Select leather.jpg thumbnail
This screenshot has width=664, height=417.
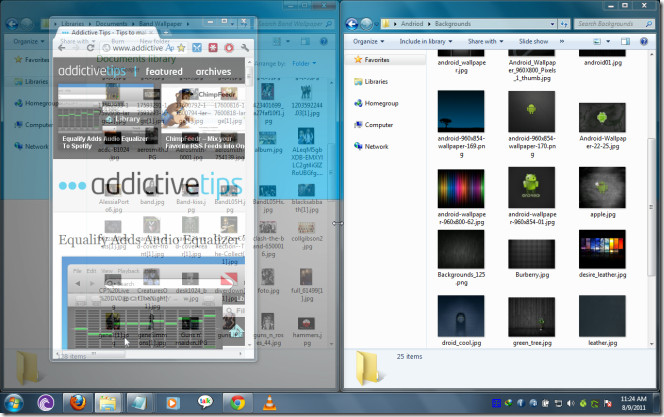point(602,316)
